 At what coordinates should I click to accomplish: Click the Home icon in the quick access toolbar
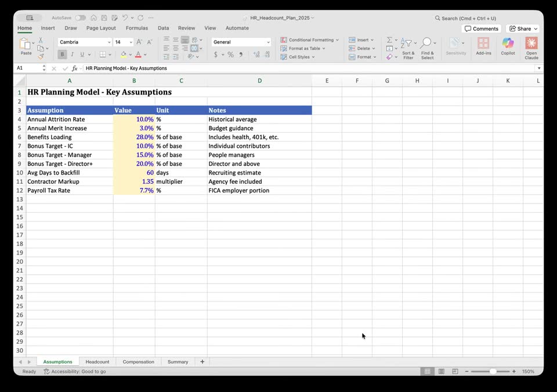[x=93, y=18]
